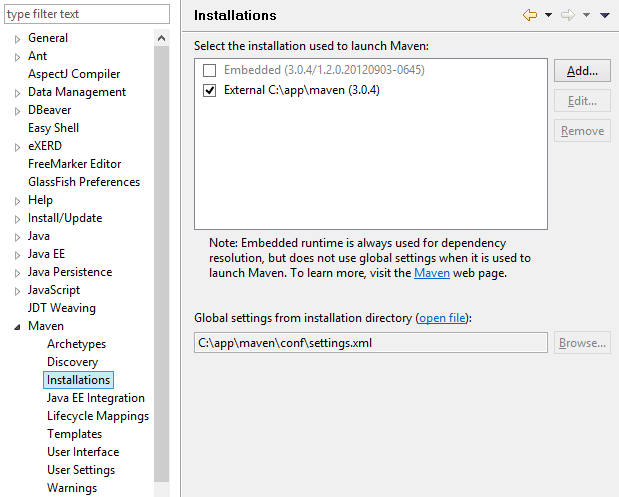Click the forward navigation arrow icon

(568, 15)
